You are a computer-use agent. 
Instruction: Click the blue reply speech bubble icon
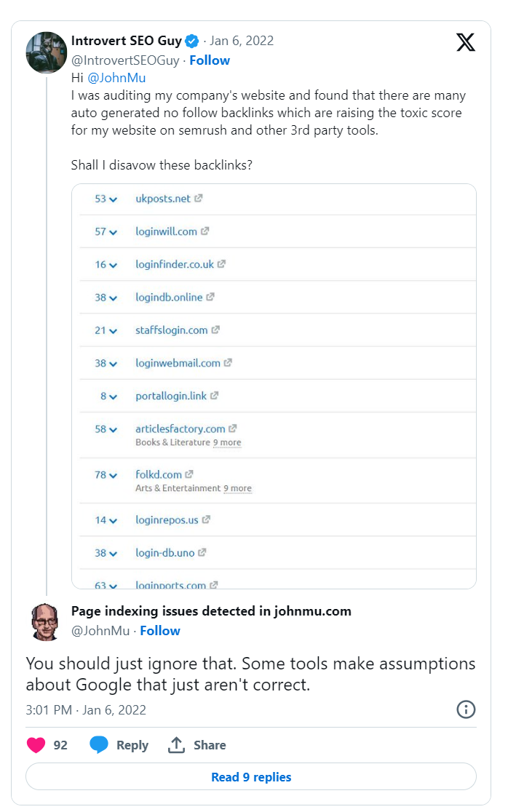click(98, 744)
